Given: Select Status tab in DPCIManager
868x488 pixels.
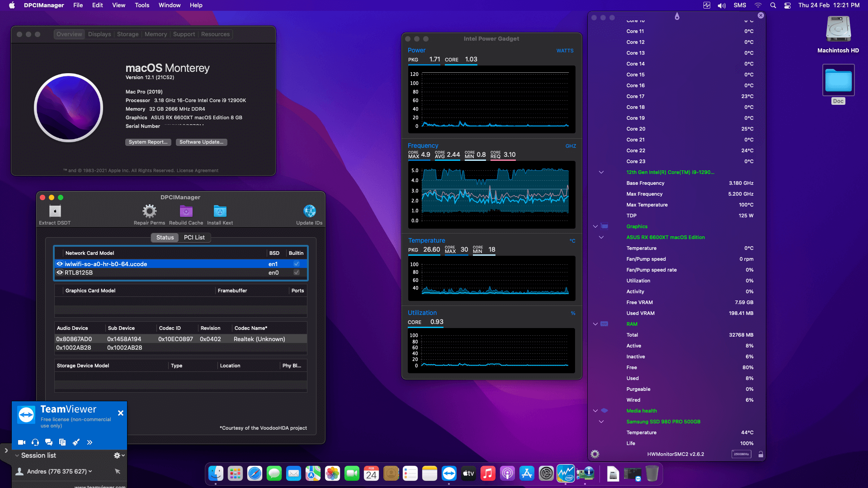Looking at the screenshot, I should [165, 238].
